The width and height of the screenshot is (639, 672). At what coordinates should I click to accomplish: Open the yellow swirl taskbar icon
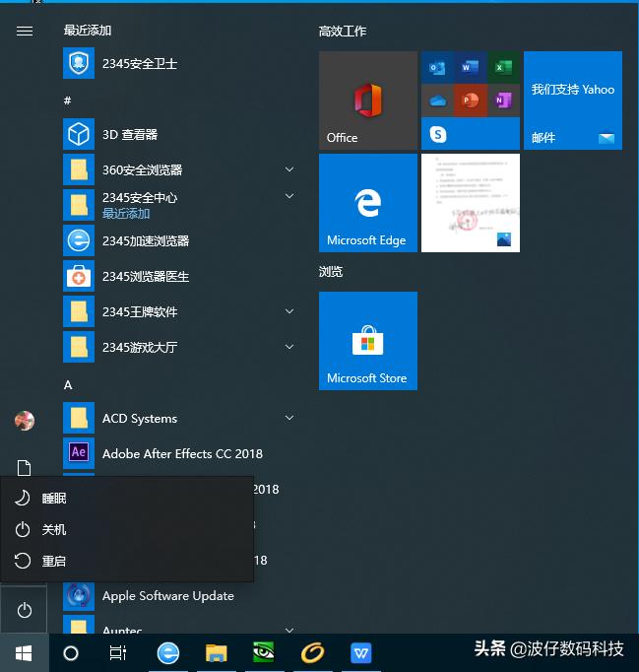pos(312,653)
